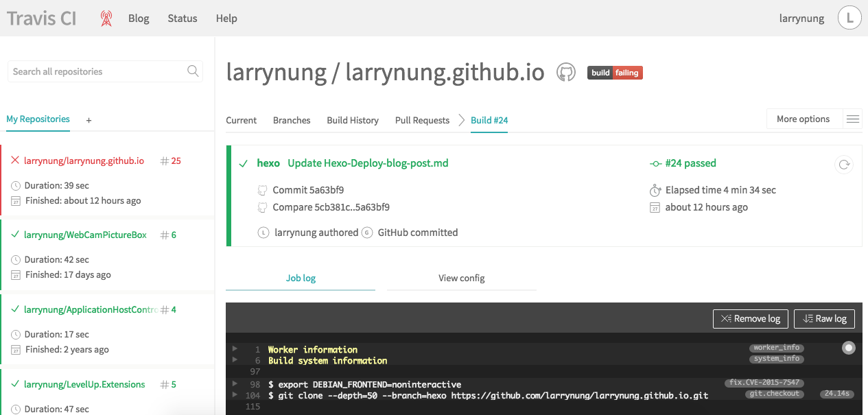Click the GitHub icon beside Compare 5cb381c..5a63bf9

262,207
